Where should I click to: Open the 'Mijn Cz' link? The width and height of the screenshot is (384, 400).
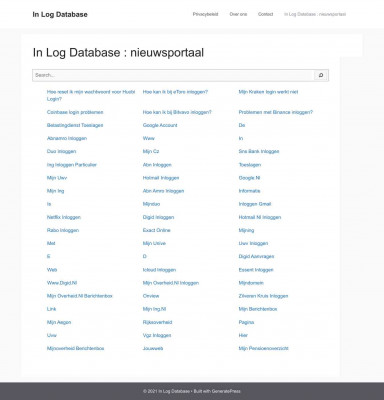click(x=151, y=151)
